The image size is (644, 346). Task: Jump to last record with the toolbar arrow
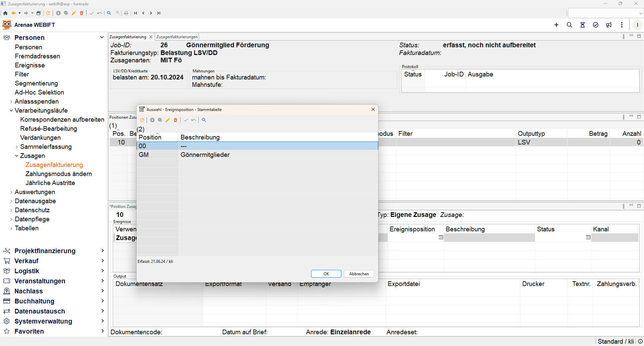point(159,13)
